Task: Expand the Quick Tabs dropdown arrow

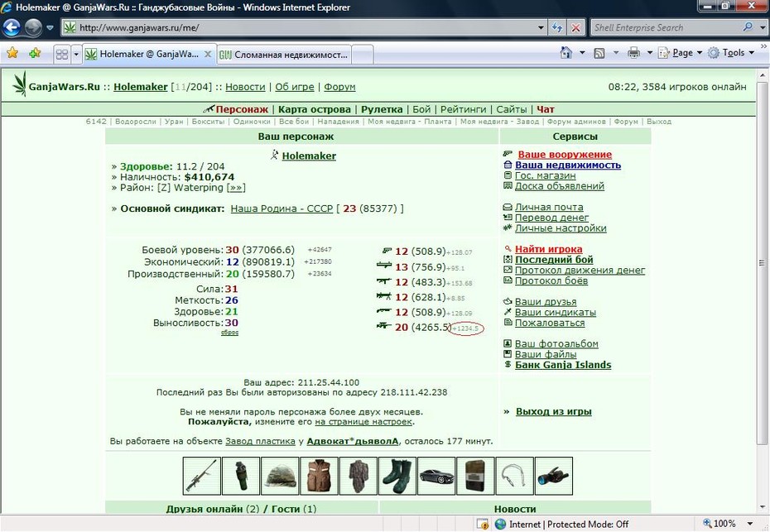Action: [76, 54]
